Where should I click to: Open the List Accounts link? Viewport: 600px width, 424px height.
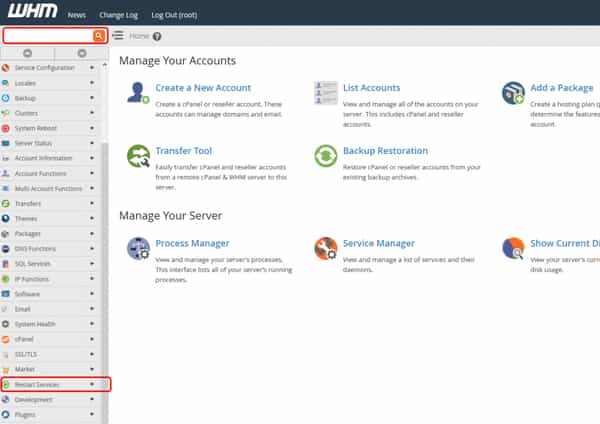[x=371, y=88]
